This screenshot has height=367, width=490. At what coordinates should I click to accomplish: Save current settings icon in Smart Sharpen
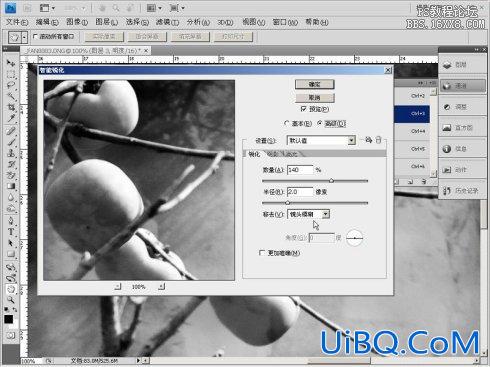pyautogui.click(x=368, y=140)
